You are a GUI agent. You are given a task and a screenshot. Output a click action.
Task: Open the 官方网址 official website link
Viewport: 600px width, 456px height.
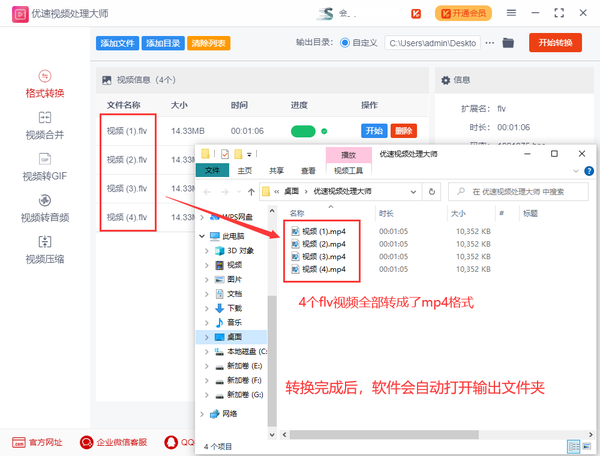pos(37,442)
